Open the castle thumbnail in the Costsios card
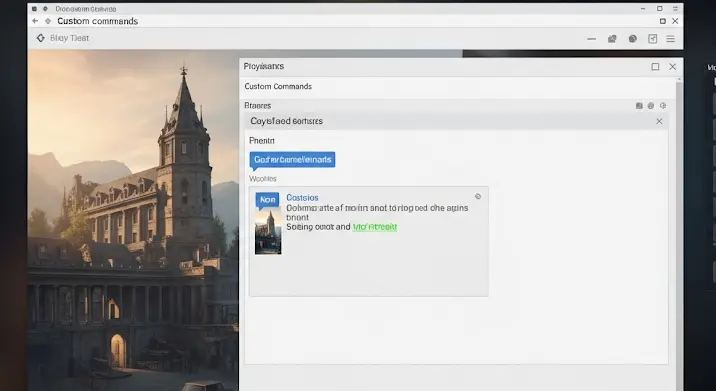The height and width of the screenshot is (391, 716). 268,232
